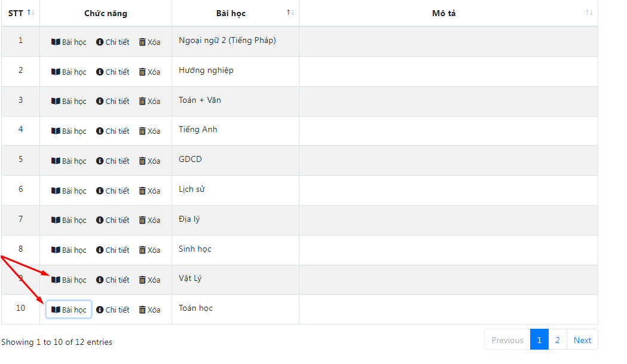
Task: Show Chi tiết info for Lịch sử
Action: click(113, 191)
